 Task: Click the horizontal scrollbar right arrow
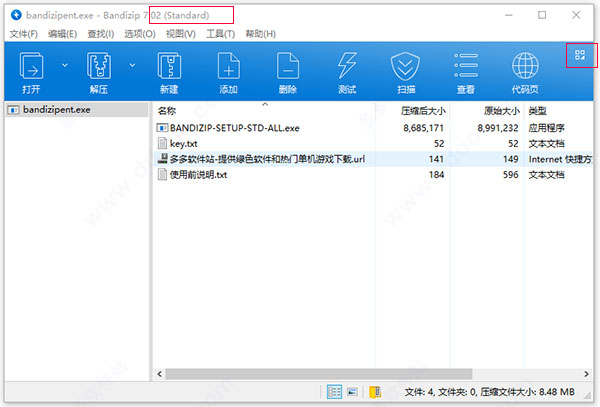586,374
